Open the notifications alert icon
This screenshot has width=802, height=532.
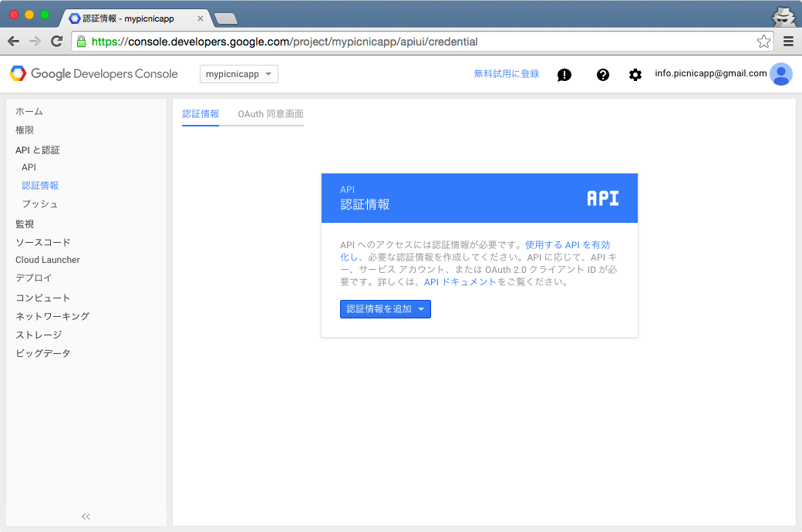coord(564,75)
